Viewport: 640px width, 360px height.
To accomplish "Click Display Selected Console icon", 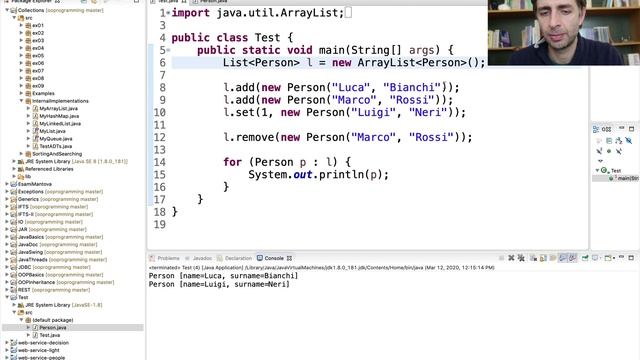I will 596,258.
